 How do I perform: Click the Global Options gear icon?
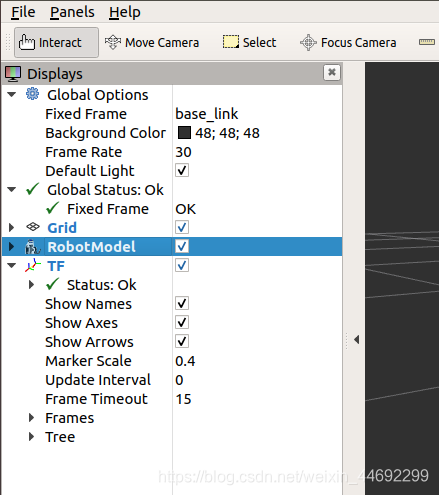(32, 94)
